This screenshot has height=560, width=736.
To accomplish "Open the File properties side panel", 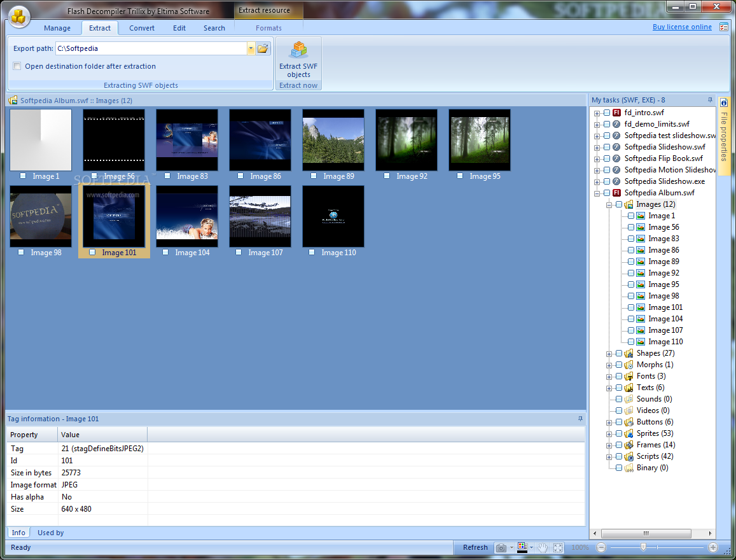I will point(724,136).
